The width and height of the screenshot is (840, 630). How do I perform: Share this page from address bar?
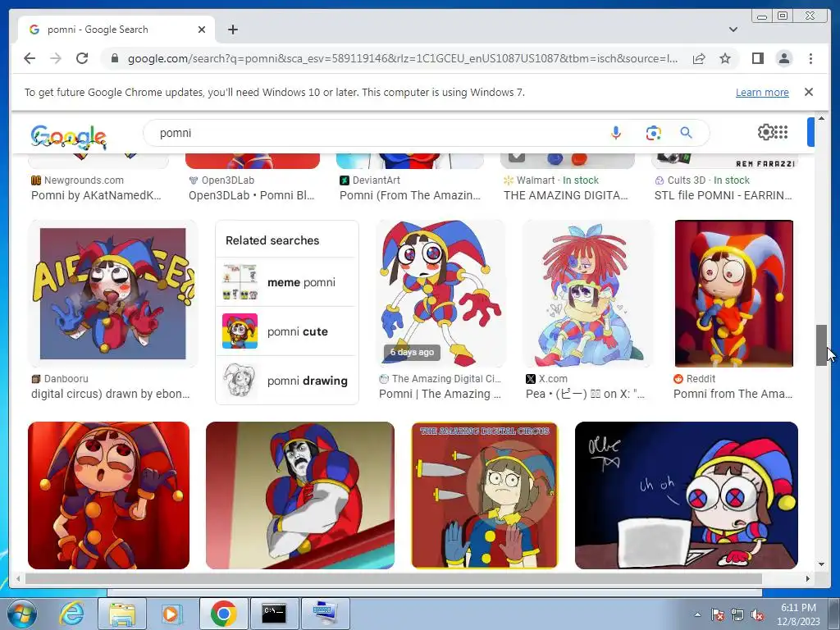point(699,58)
